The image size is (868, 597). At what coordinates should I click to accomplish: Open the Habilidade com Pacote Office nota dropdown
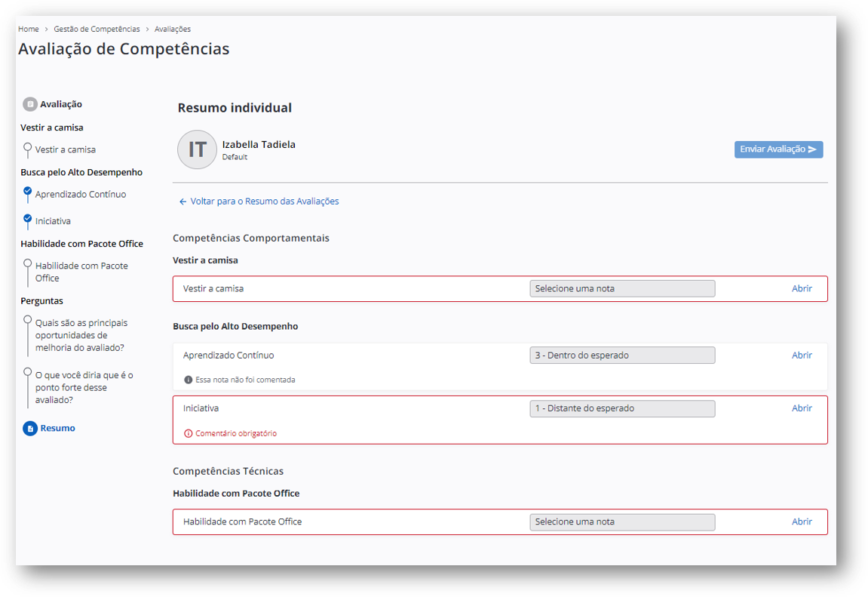622,522
